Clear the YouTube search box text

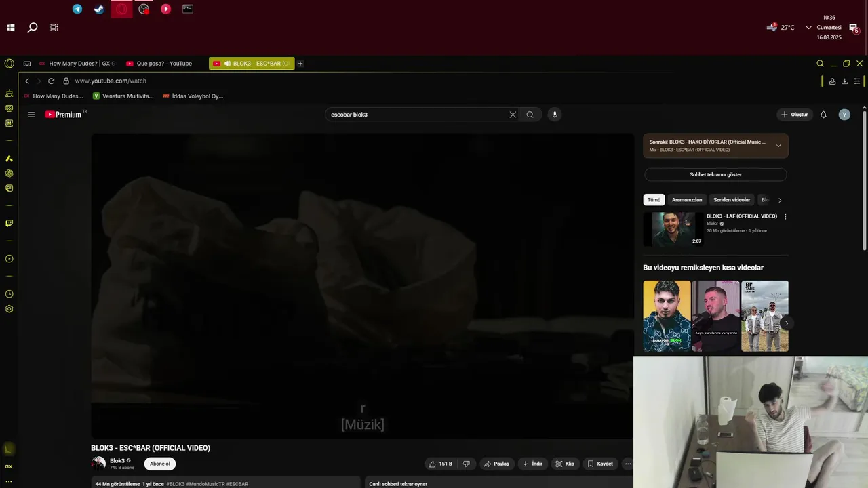click(513, 115)
